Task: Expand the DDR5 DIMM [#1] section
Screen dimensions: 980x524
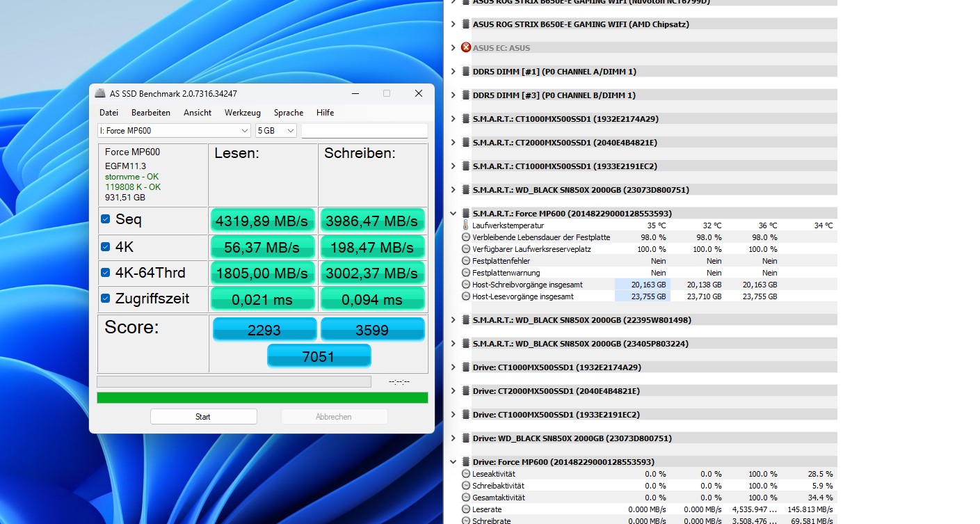Action: (453, 71)
